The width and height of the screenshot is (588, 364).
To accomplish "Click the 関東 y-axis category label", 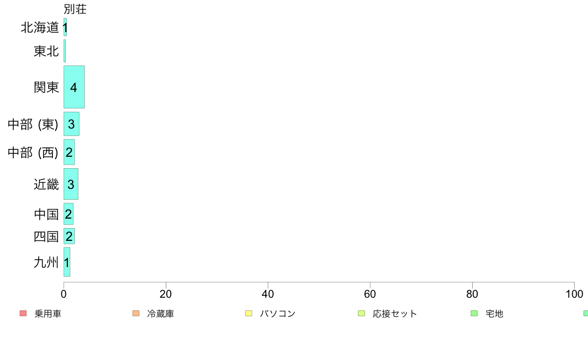I will [x=46, y=88].
